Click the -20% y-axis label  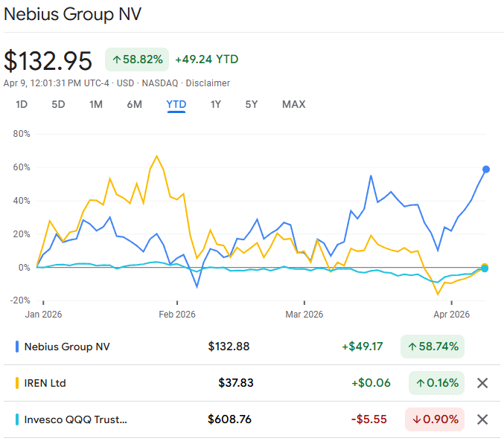20,300
